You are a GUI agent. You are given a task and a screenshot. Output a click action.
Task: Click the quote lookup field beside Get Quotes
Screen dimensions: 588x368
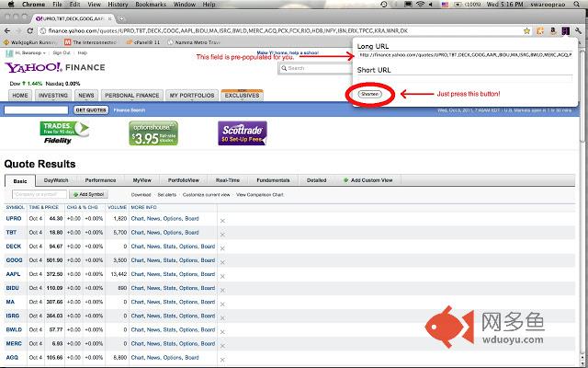click(36, 110)
